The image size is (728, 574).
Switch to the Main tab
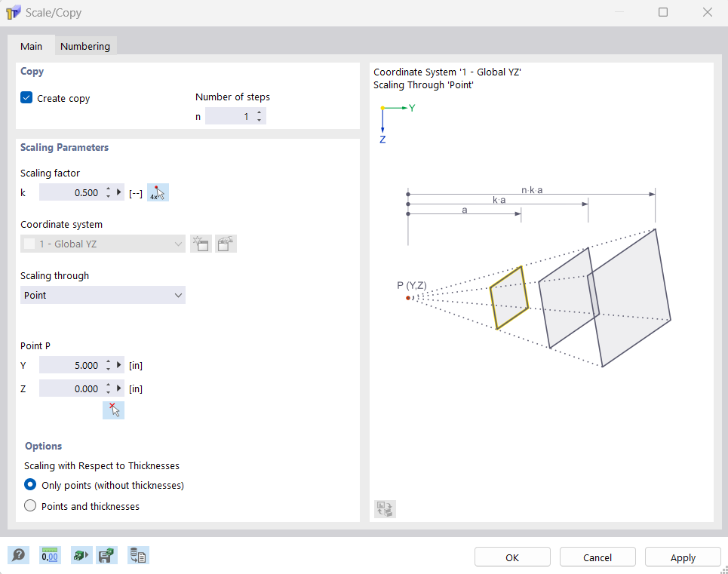pos(31,46)
